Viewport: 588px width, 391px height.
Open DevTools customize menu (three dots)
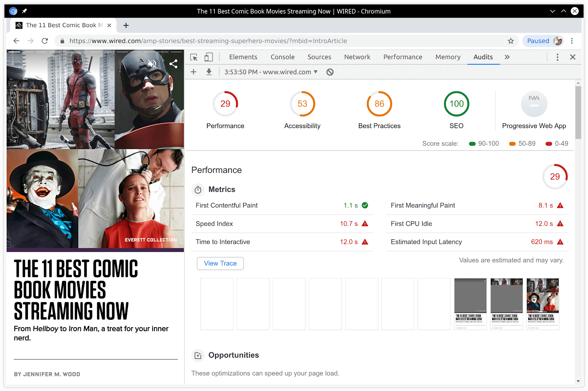coord(557,57)
